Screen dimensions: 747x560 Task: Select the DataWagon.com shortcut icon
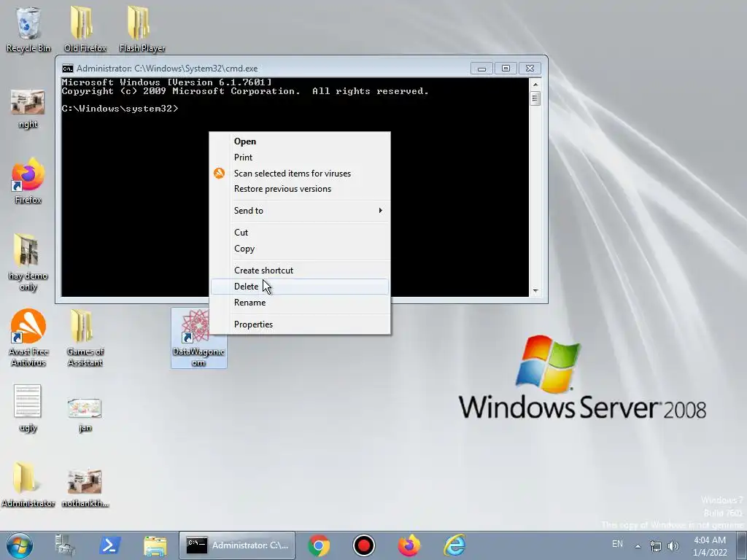tap(198, 338)
